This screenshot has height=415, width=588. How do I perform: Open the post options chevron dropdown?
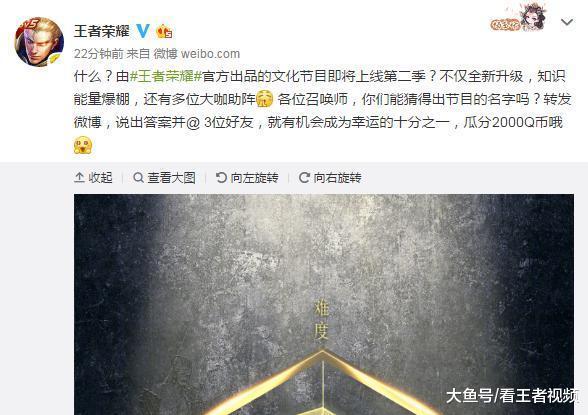pos(567,22)
